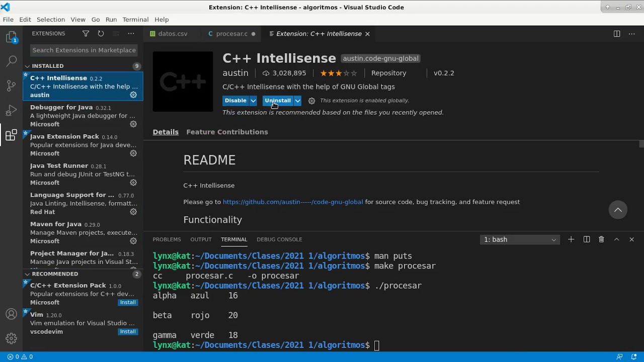The width and height of the screenshot is (644, 362).
Task: Focus the Search Extensions in Marketplace field
Action: point(84,50)
